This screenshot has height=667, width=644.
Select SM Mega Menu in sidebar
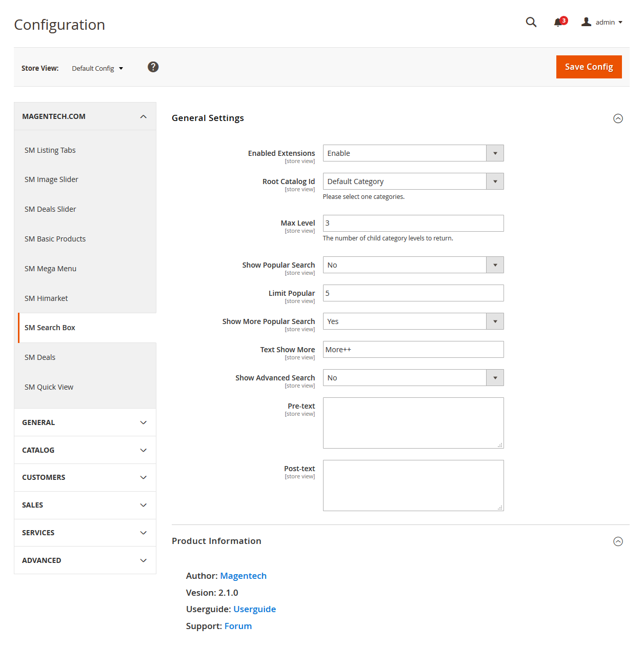pos(50,269)
